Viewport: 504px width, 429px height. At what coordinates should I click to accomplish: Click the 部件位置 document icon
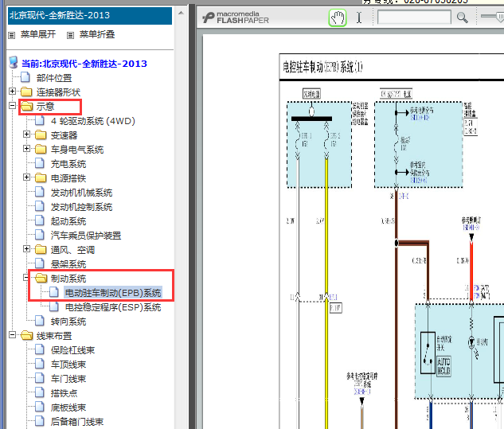coord(25,77)
